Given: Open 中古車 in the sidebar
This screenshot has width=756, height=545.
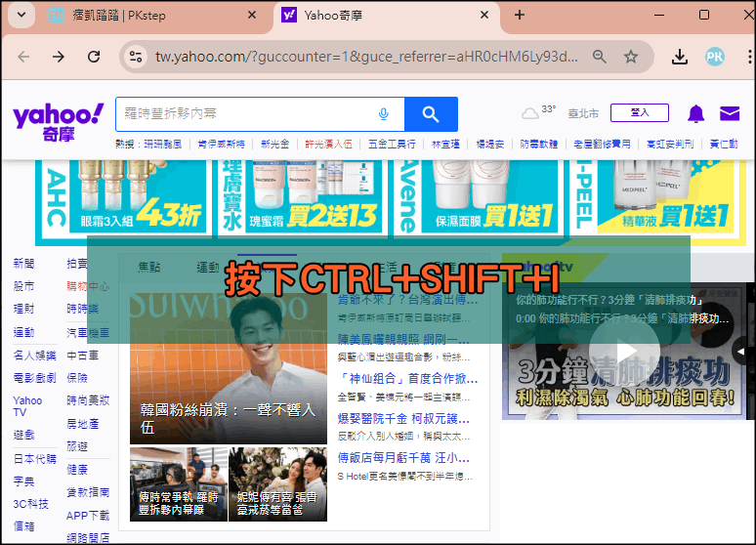Looking at the screenshot, I should coord(82,356).
